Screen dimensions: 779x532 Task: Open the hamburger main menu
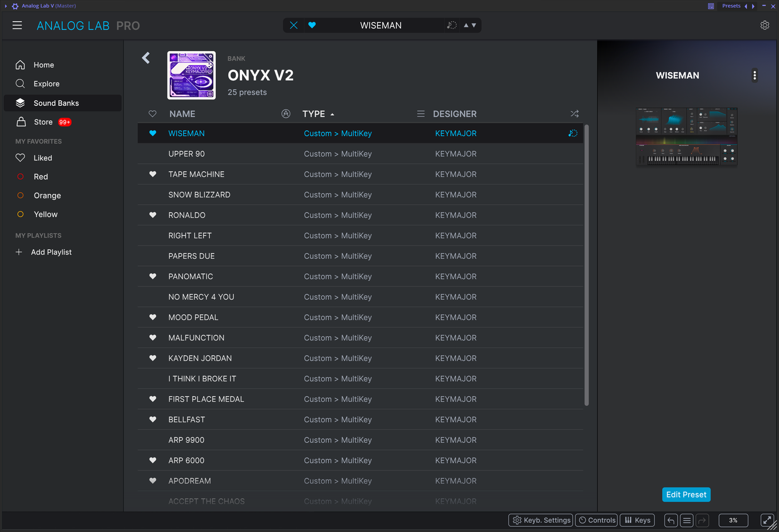pyautogui.click(x=17, y=26)
